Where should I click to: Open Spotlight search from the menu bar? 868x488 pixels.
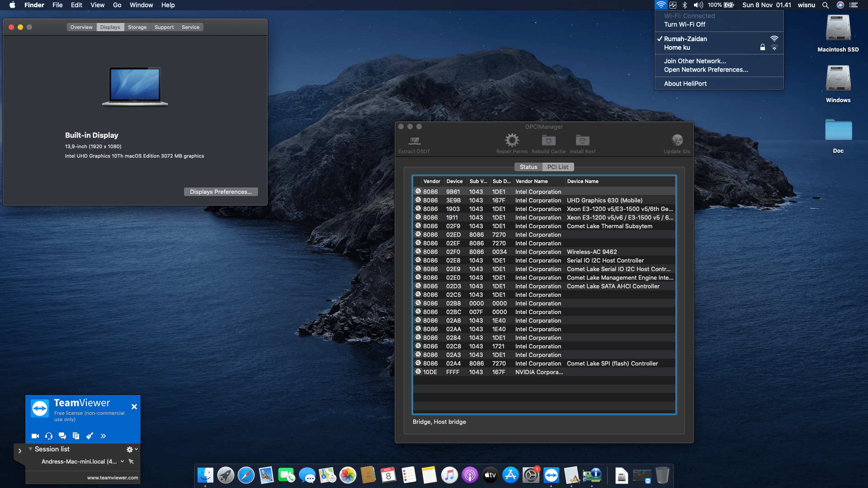[x=826, y=5]
